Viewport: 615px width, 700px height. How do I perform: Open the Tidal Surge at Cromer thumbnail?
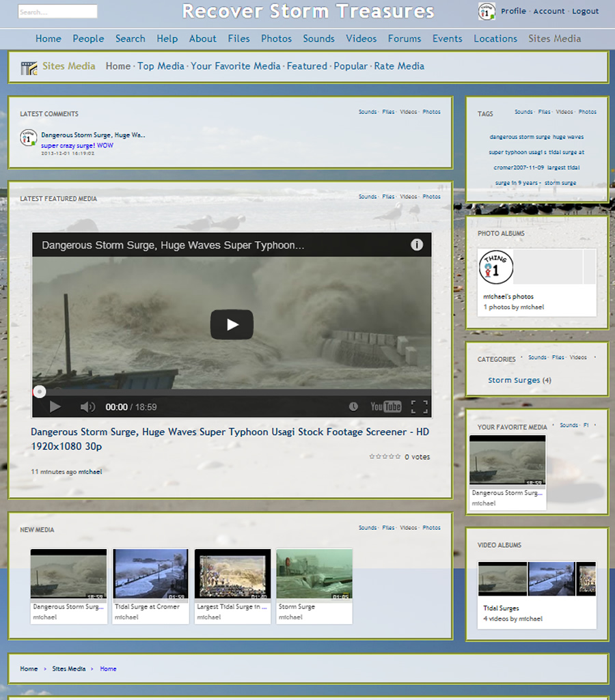click(x=150, y=575)
